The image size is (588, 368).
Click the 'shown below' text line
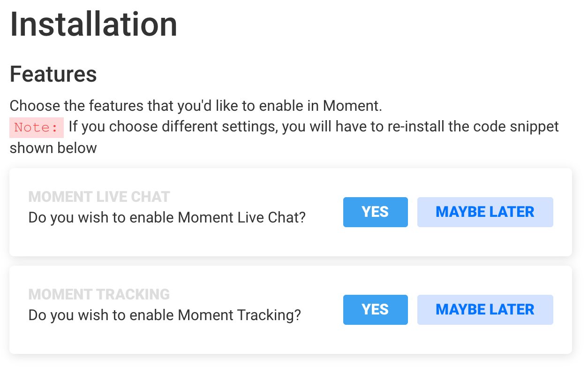(53, 148)
